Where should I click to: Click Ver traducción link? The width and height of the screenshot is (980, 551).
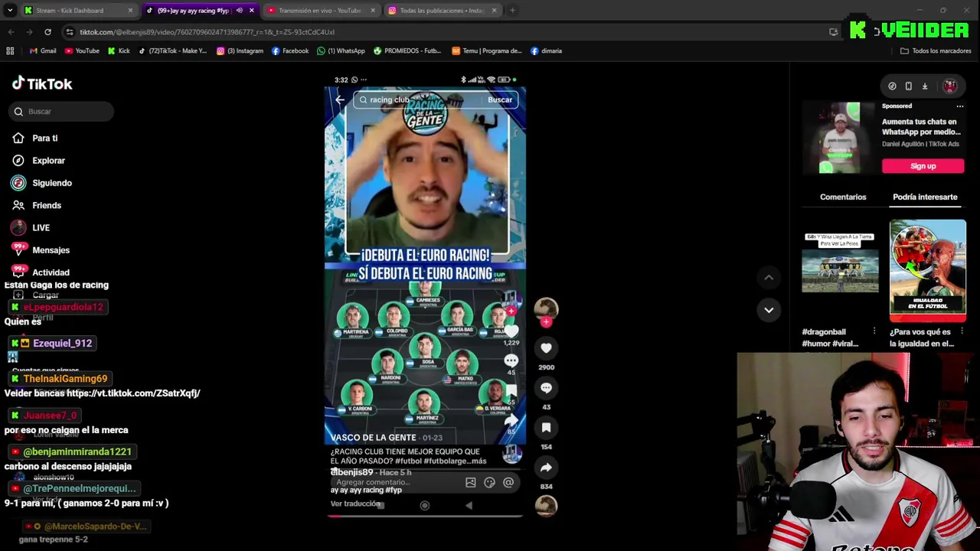pyautogui.click(x=355, y=504)
